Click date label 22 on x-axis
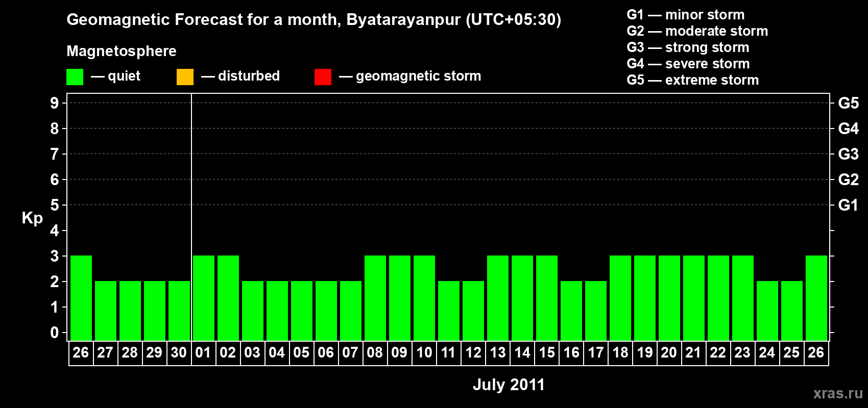The height and width of the screenshot is (408, 868). pos(718,352)
